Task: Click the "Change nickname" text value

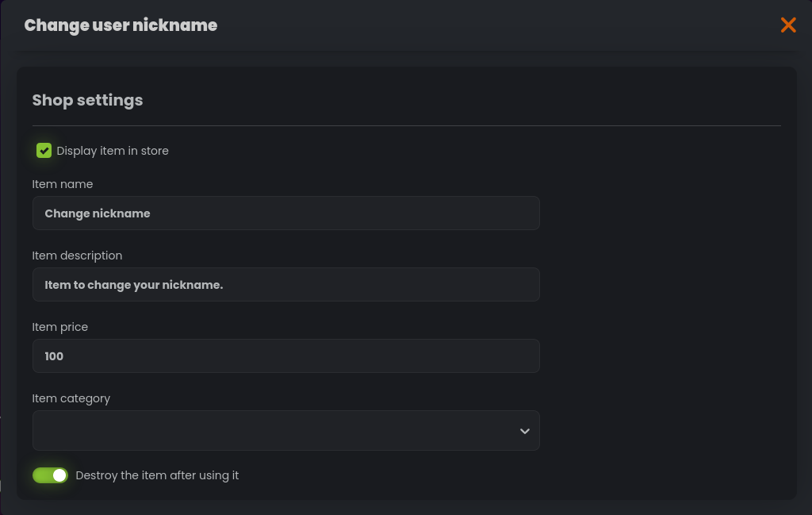Action: pyautogui.click(x=98, y=213)
